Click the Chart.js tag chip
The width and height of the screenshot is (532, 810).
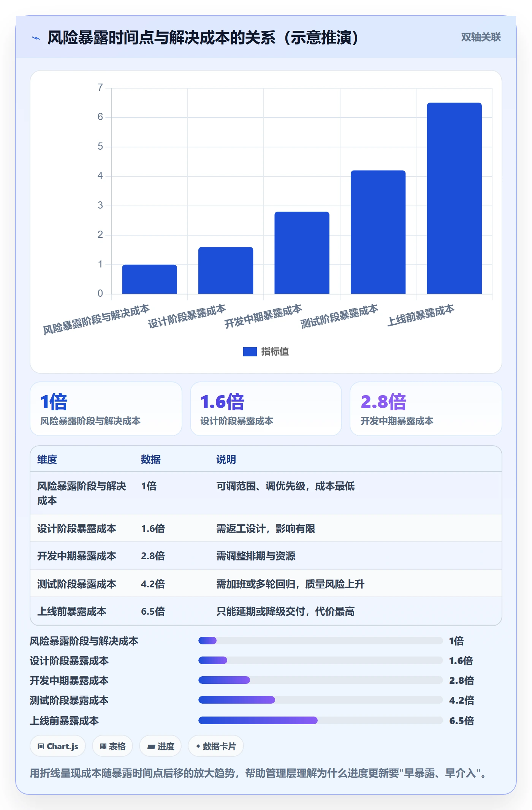click(x=58, y=746)
